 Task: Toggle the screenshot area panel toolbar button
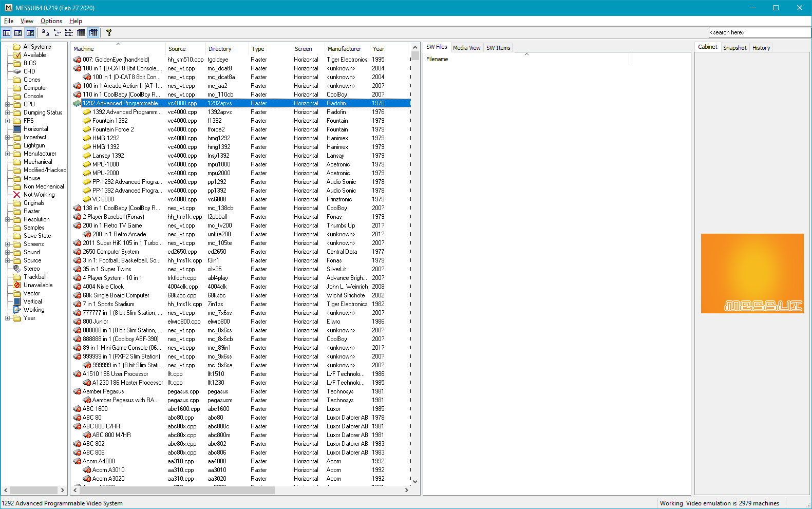click(x=30, y=32)
